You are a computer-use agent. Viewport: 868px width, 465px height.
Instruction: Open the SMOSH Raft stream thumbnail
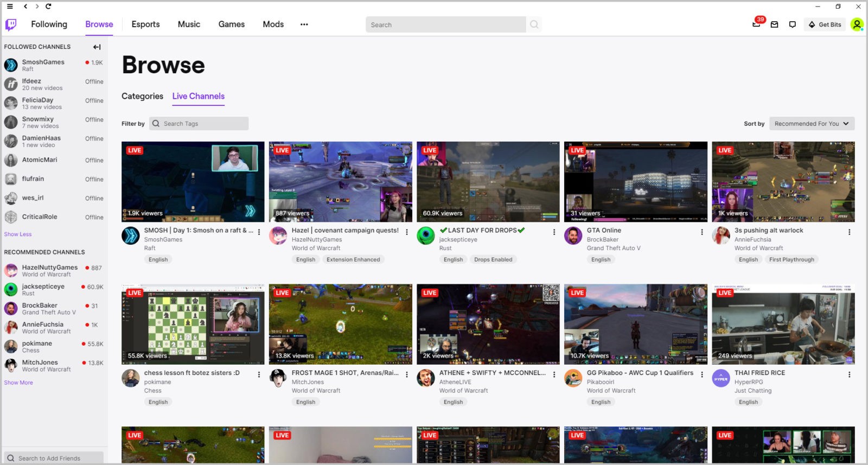[x=193, y=182]
